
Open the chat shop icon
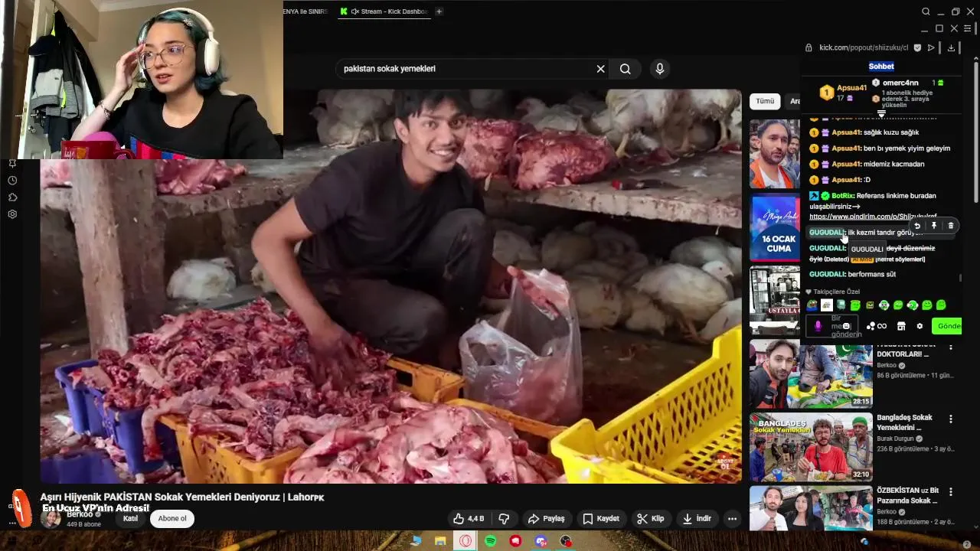(901, 326)
